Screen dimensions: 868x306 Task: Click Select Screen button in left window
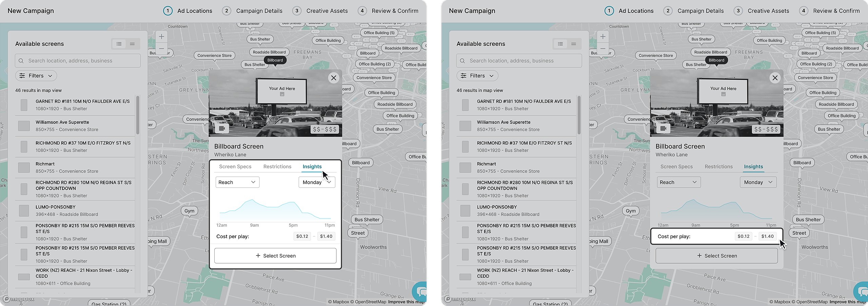point(275,256)
